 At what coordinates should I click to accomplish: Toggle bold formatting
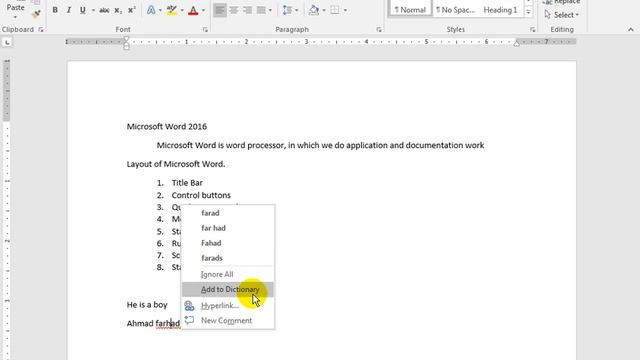pos(55,10)
